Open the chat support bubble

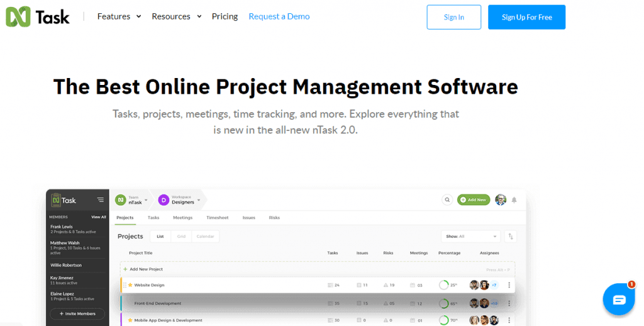tap(619, 300)
